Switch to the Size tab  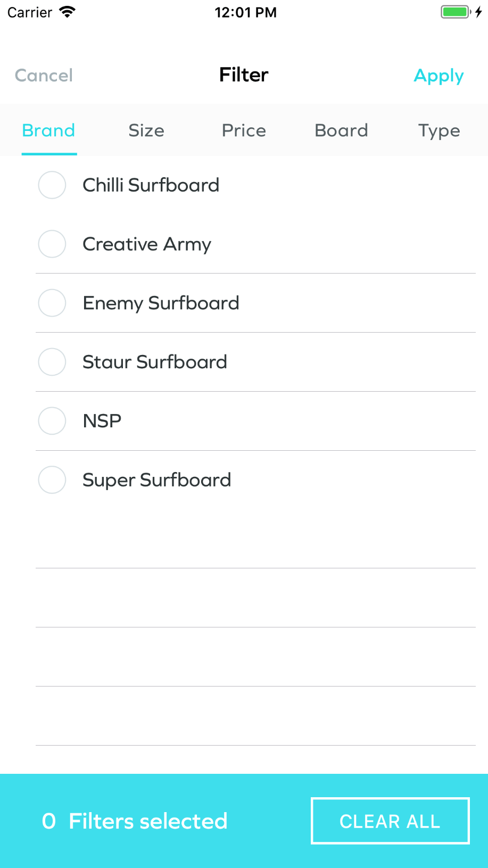click(146, 130)
